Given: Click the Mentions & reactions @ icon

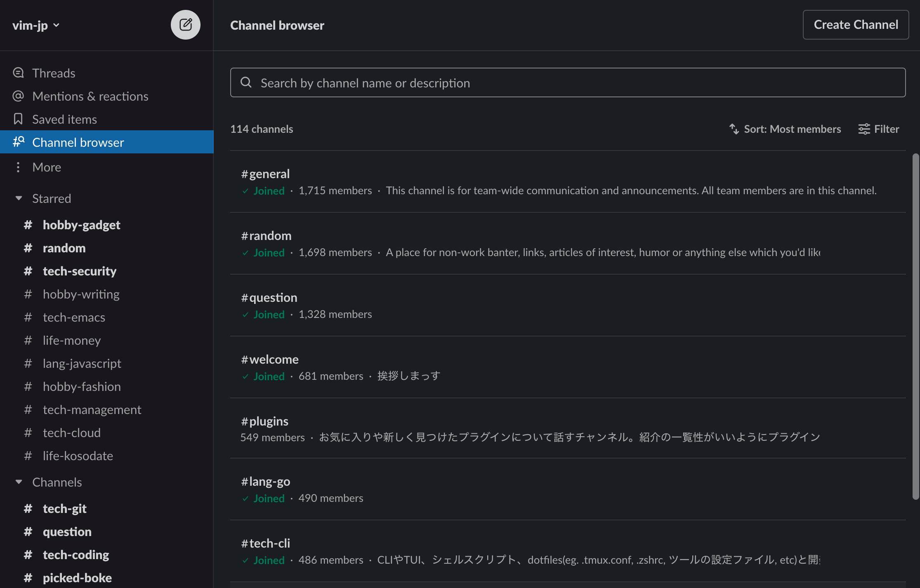Looking at the screenshot, I should click(x=18, y=96).
